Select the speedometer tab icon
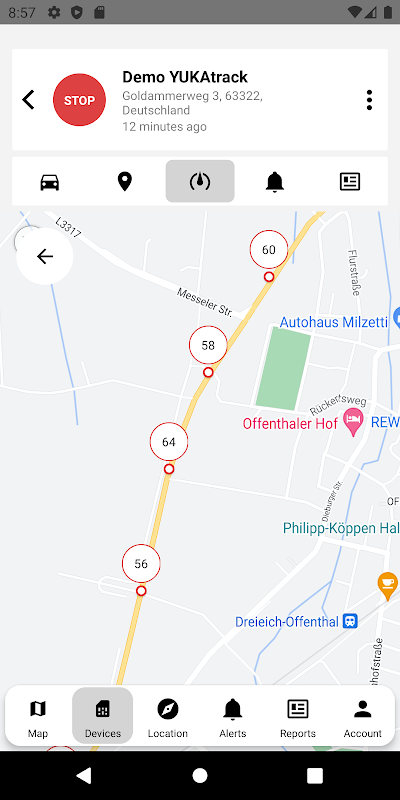This screenshot has height=800, width=400. (x=200, y=181)
